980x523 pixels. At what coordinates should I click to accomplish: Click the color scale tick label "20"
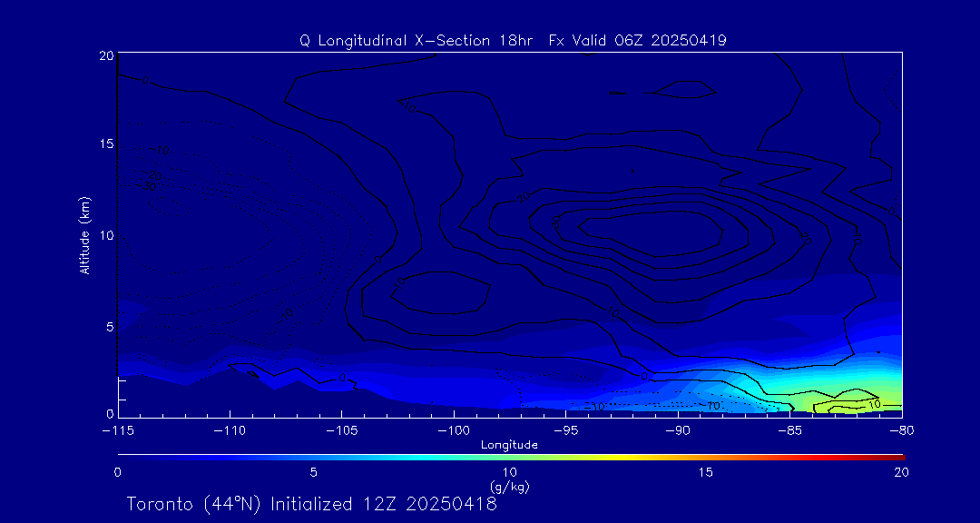coord(901,474)
